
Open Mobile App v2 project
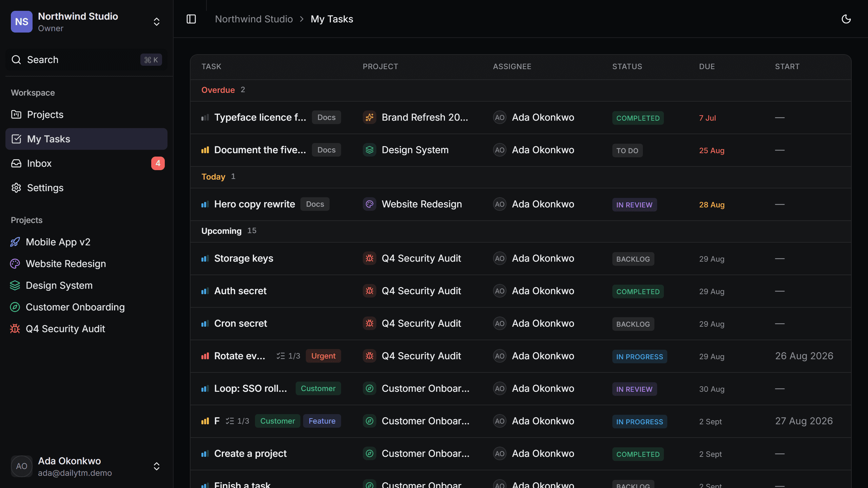(x=86, y=242)
